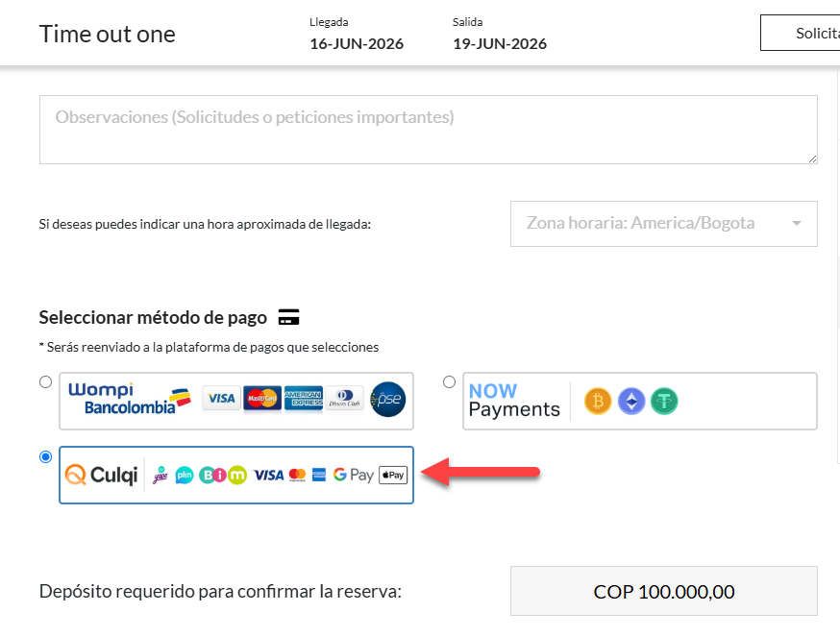Image resolution: width=840 pixels, height=637 pixels.
Task: Click the Wompi Bancolombia logo
Action: pos(129,399)
